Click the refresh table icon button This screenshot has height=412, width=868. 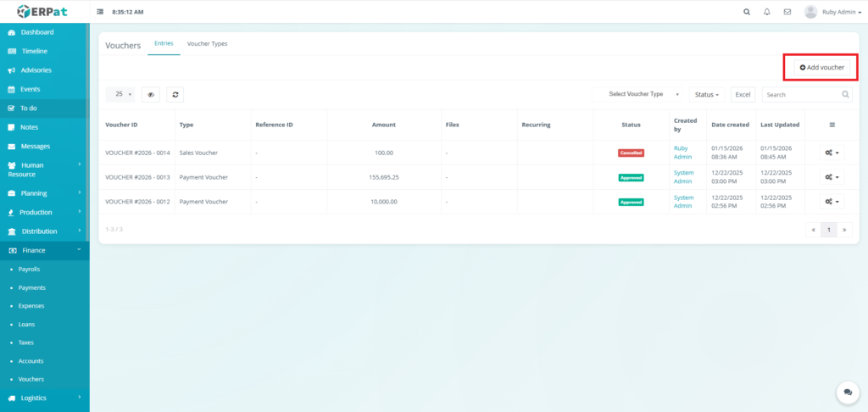[175, 95]
